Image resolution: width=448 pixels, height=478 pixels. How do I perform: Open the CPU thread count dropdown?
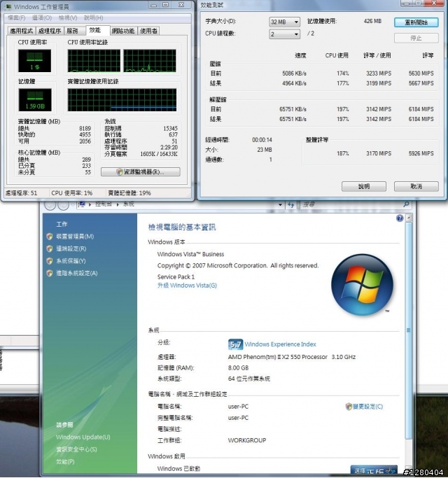[x=284, y=34]
